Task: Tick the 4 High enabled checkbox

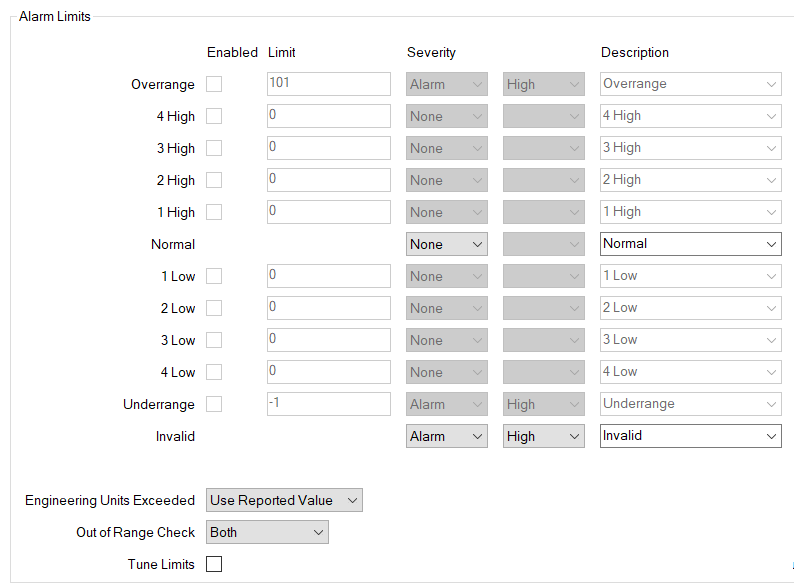Action: click(214, 116)
